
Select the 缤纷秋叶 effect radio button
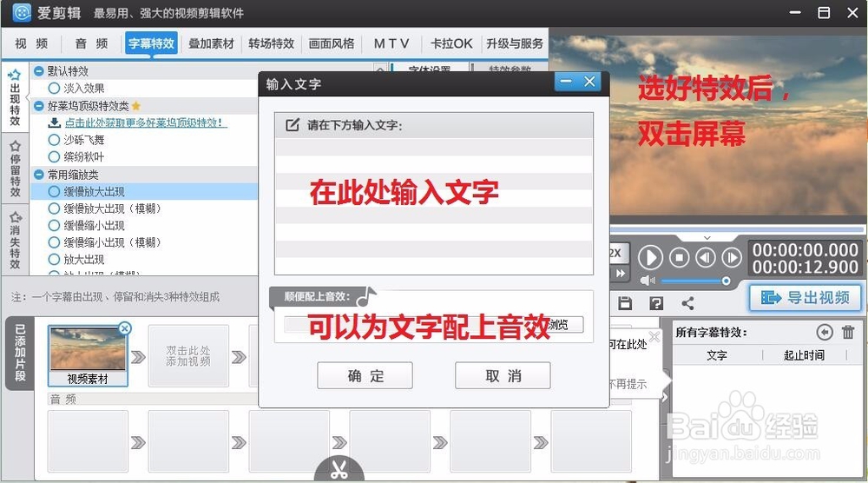[x=54, y=156]
